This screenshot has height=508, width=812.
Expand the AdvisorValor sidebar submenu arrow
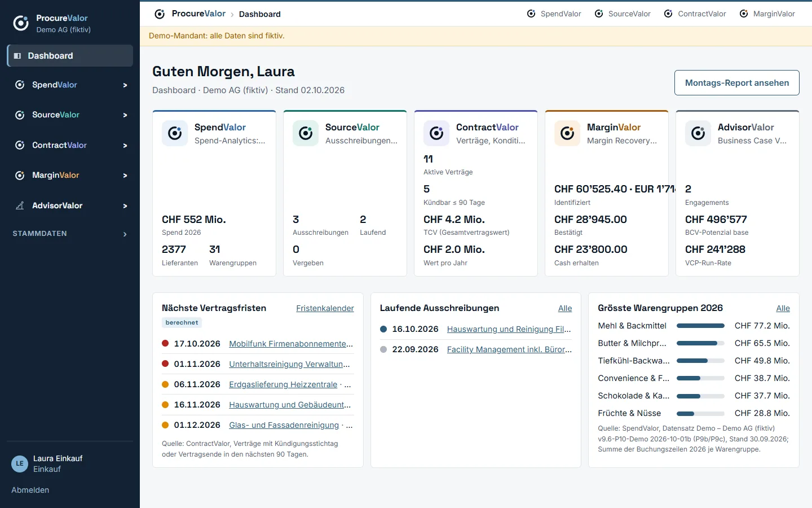tap(125, 206)
